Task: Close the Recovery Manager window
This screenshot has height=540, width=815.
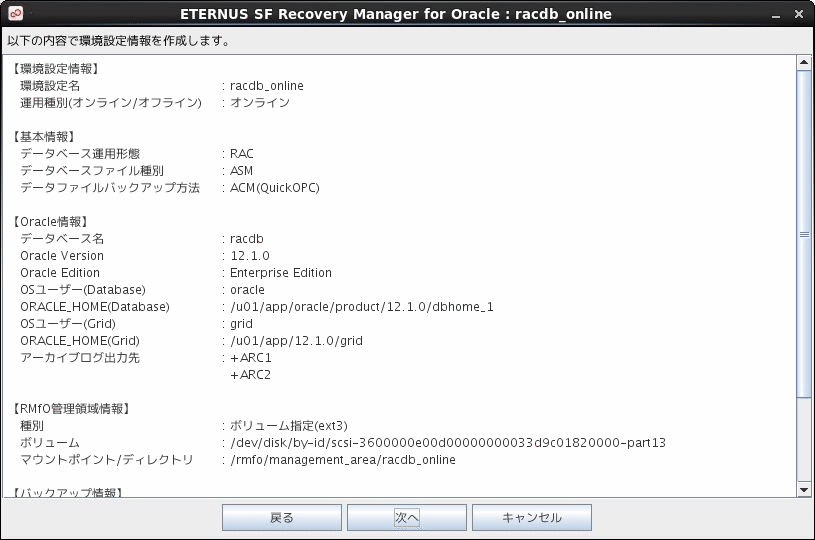Action: coord(799,15)
